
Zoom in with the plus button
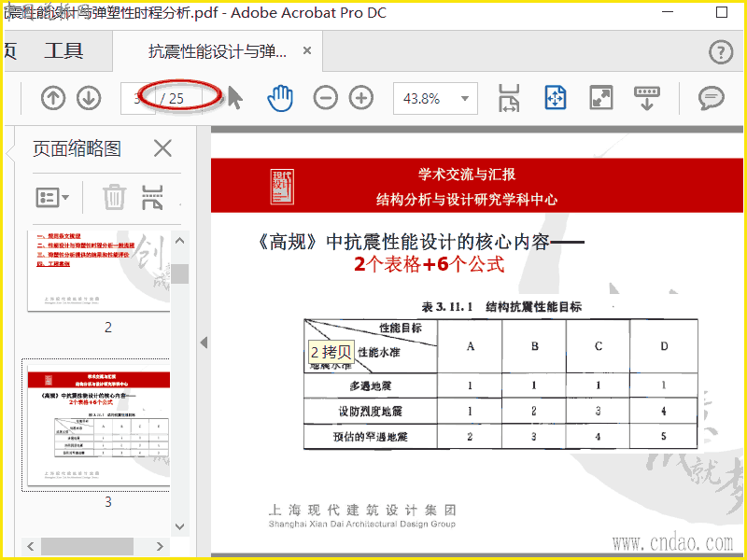361,98
